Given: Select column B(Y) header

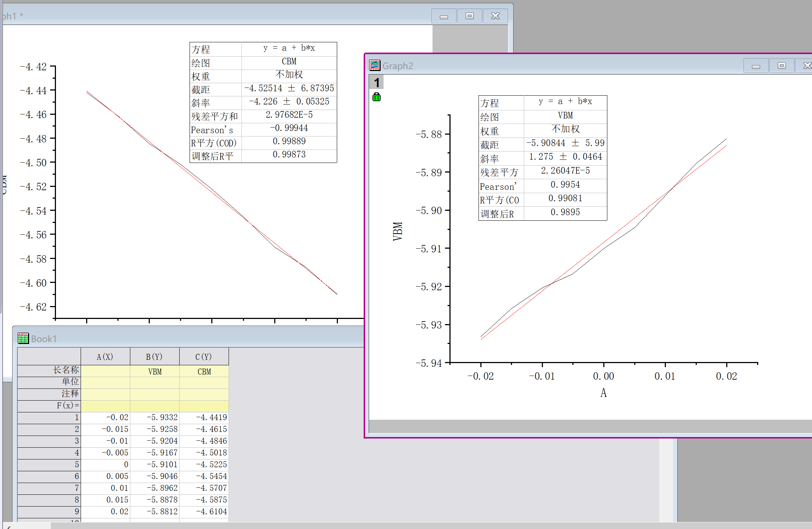Looking at the screenshot, I should 154,356.
